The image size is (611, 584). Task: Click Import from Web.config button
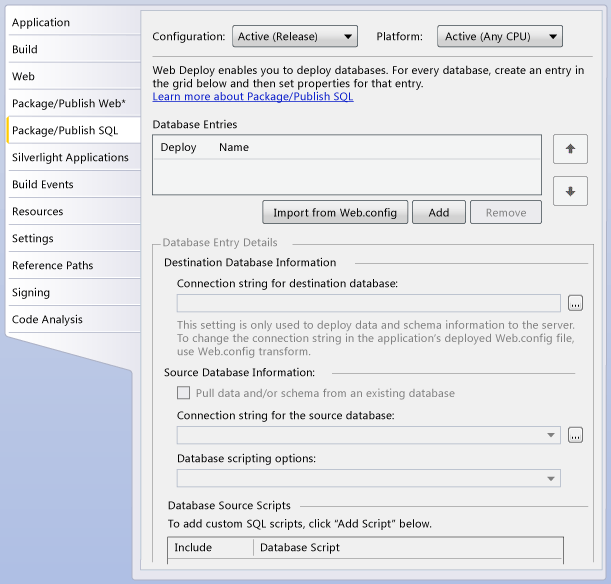click(335, 212)
